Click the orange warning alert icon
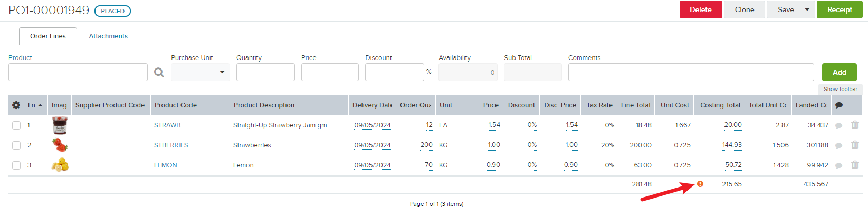868x207 pixels. tap(700, 184)
